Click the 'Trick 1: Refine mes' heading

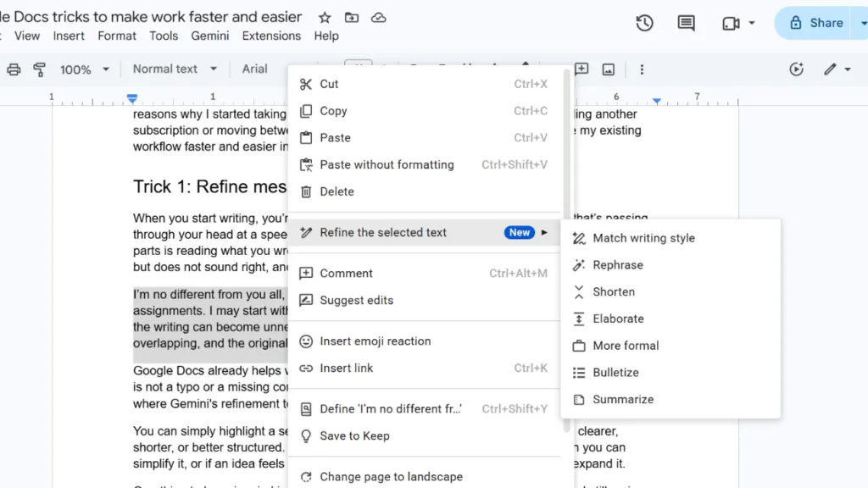[x=210, y=186]
